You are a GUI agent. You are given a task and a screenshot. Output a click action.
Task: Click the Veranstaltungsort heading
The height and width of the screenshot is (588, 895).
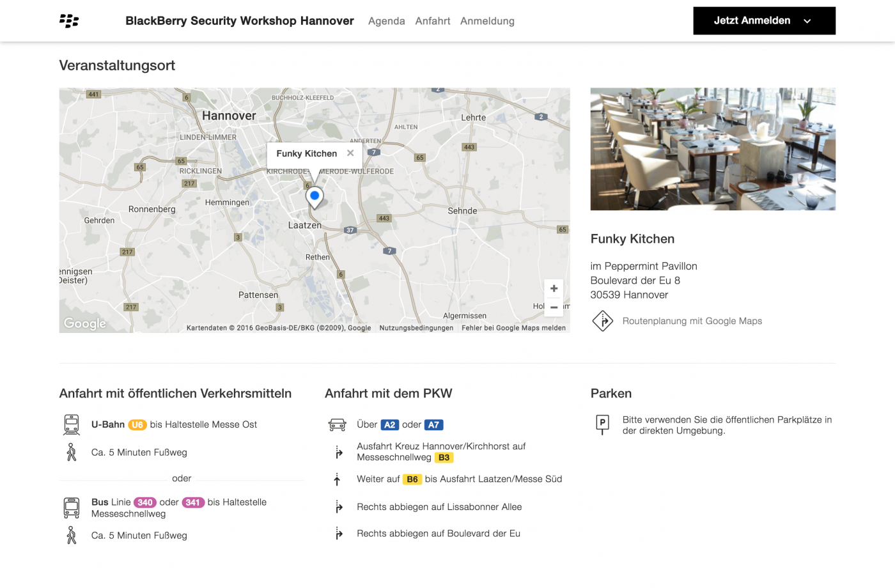click(117, 65)
